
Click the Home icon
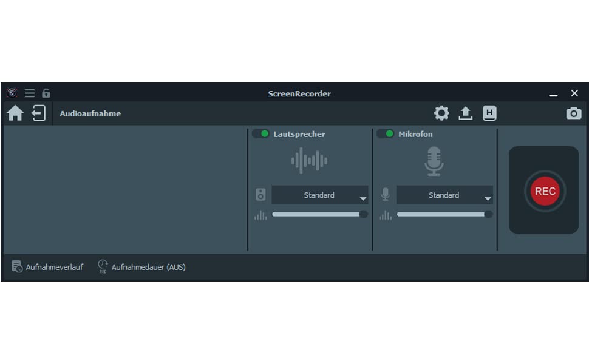(15, 113)
